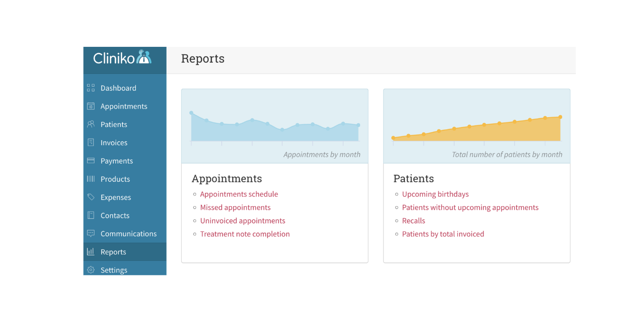View Patients without upcoming appointments

coord(470,208)
